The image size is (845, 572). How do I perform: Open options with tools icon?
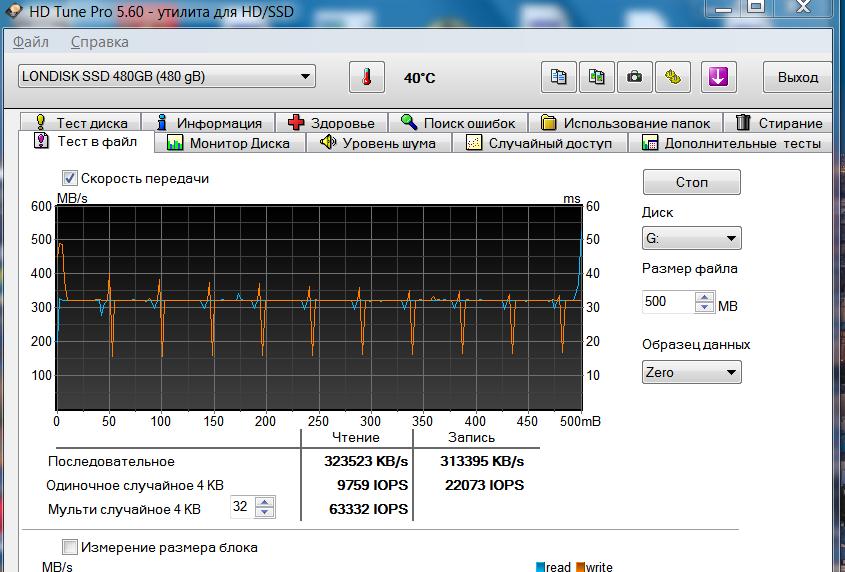coord(673,77)
